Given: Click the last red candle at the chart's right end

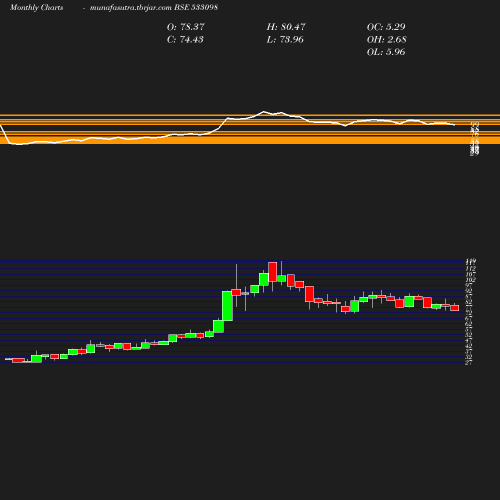Looking at the screenshot, I should point(455,308).
